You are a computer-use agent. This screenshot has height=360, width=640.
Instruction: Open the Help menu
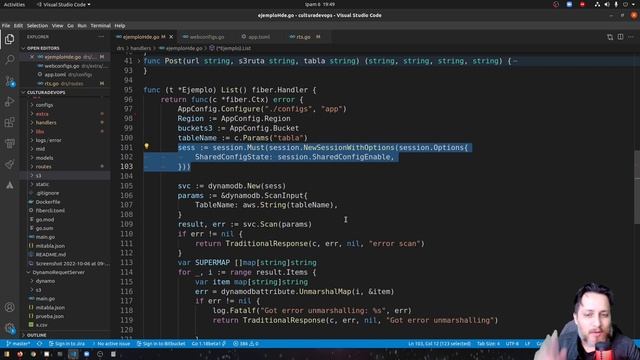[120, 26]
